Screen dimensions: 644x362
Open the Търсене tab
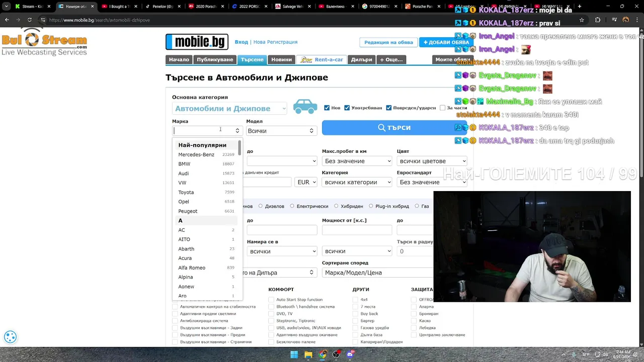point(252,59)
